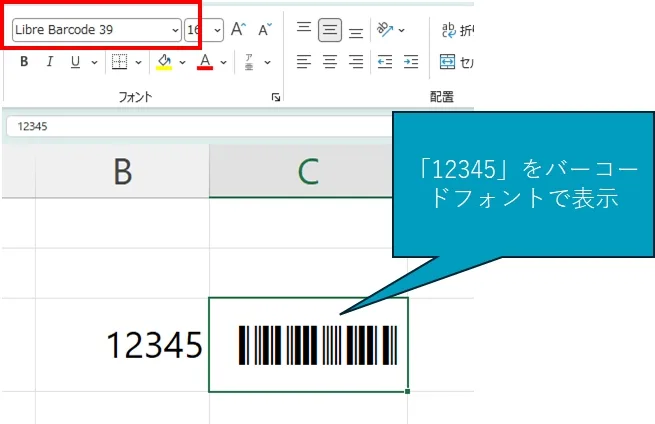The height and width of the screenshot is (424, 655).
Task: Align text to top
Action: click(304, 30)
